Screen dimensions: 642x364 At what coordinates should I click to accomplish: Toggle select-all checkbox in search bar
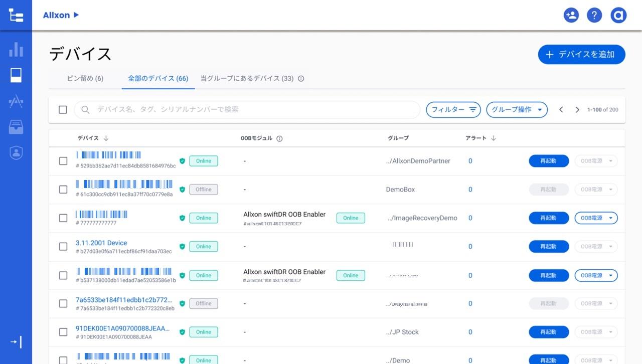click(63, 110)
